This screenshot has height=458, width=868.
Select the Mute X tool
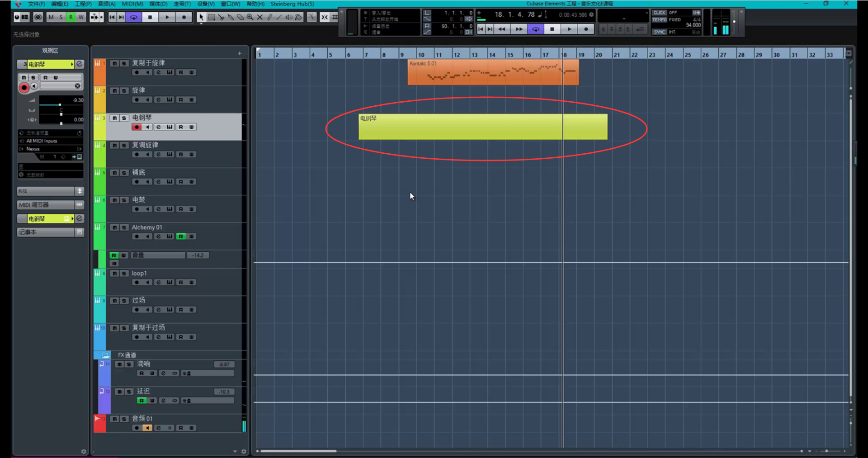click(x=260, y=17)
